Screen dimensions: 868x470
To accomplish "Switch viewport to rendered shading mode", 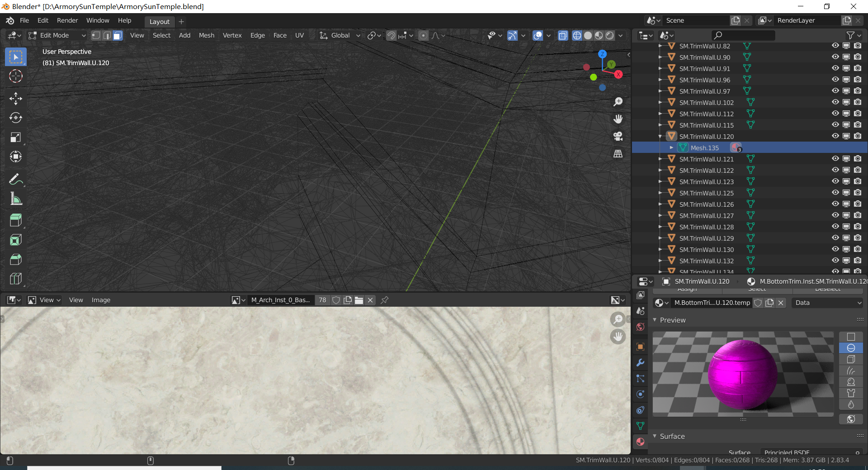I will point(610,35).
